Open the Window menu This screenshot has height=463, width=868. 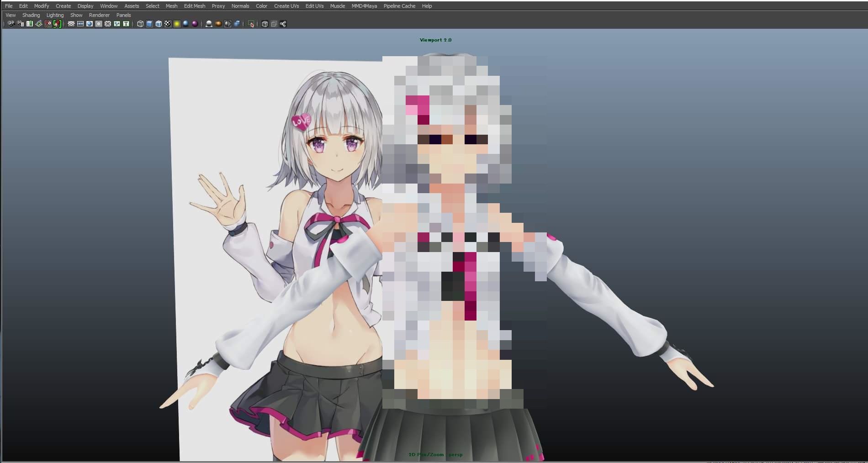pyautogui.click(x=109, y=6)
